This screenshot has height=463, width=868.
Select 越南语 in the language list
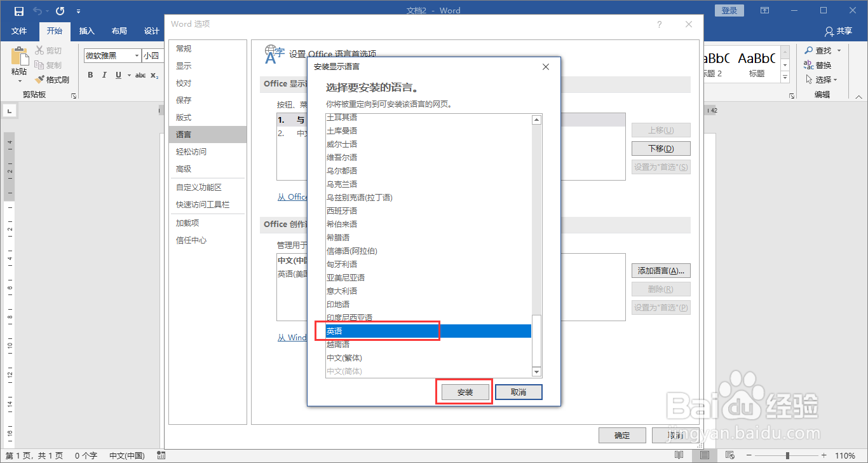[x=428, y=344]
